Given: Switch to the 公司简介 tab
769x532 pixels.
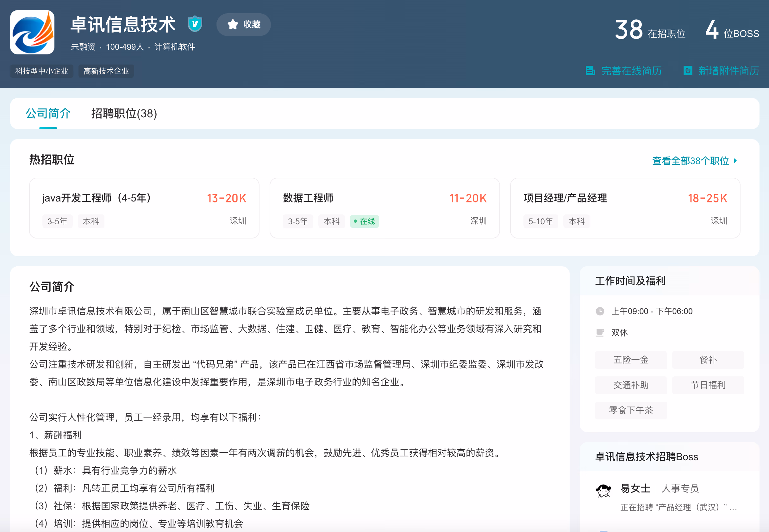Looking at the screenshot, I should (48, 113).
